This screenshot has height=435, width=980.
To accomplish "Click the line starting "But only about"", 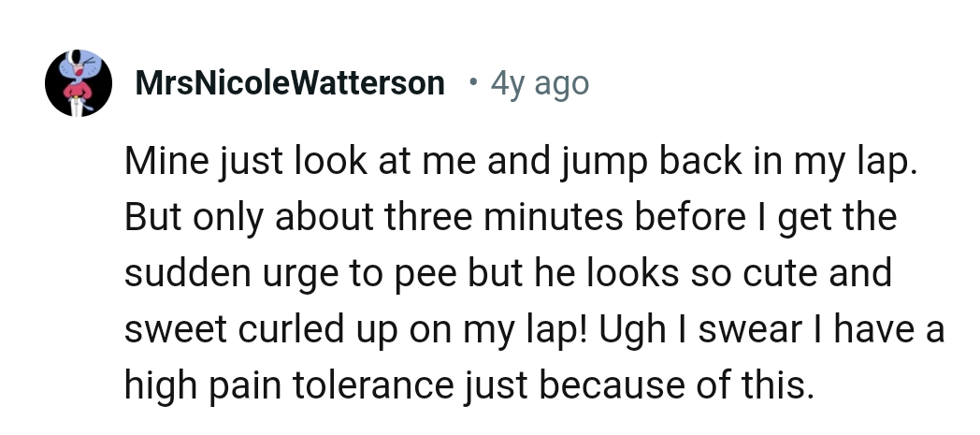I will click(x=510, y=218).
